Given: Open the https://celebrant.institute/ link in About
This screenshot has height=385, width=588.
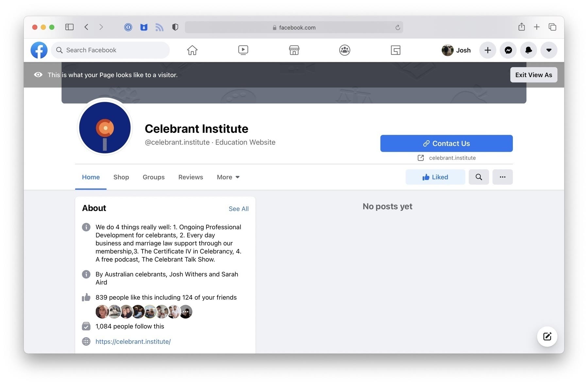Looking at the screenshot, I should [x=133, y=341].
